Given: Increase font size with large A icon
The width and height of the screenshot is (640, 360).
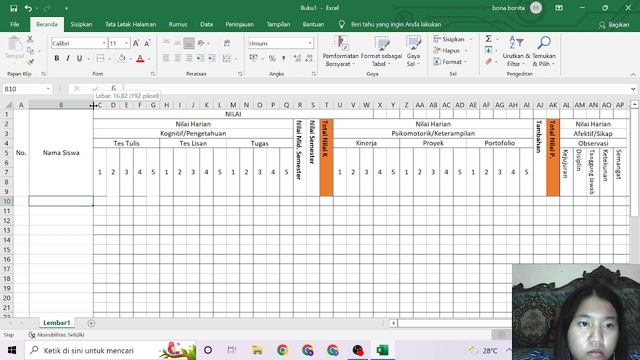Looking at the screenshot, I should pos(136,43).
